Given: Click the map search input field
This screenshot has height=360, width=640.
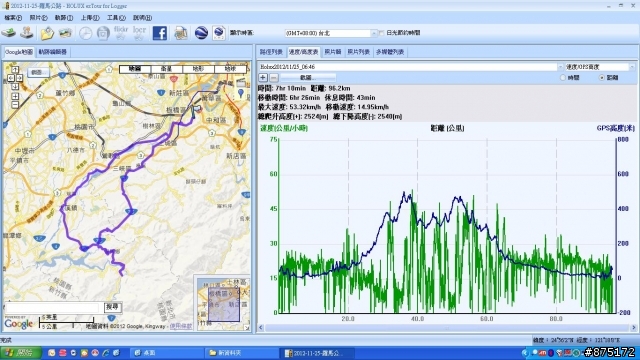Looking at the screenshot, I should pos(52,307).
